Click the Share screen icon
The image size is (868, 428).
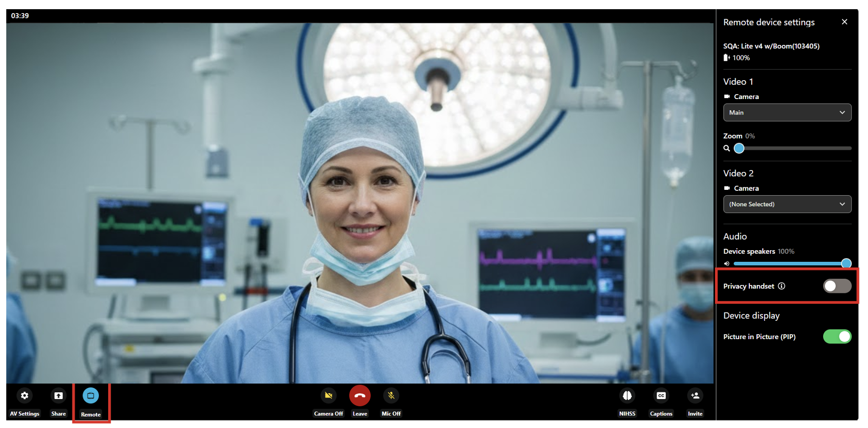pyautogui.click(x=58, y=396)
